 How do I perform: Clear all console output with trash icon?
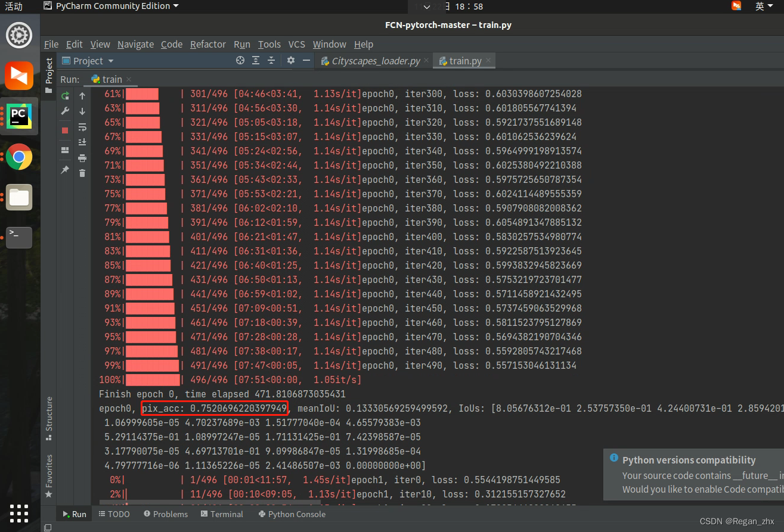click(82, 173)
